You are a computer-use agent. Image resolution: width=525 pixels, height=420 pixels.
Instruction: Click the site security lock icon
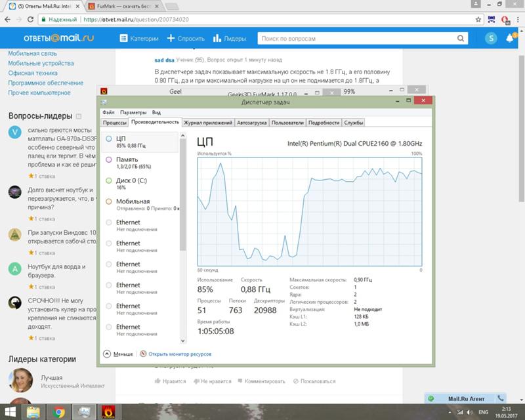pyautogui.click(x=43, y=20)
